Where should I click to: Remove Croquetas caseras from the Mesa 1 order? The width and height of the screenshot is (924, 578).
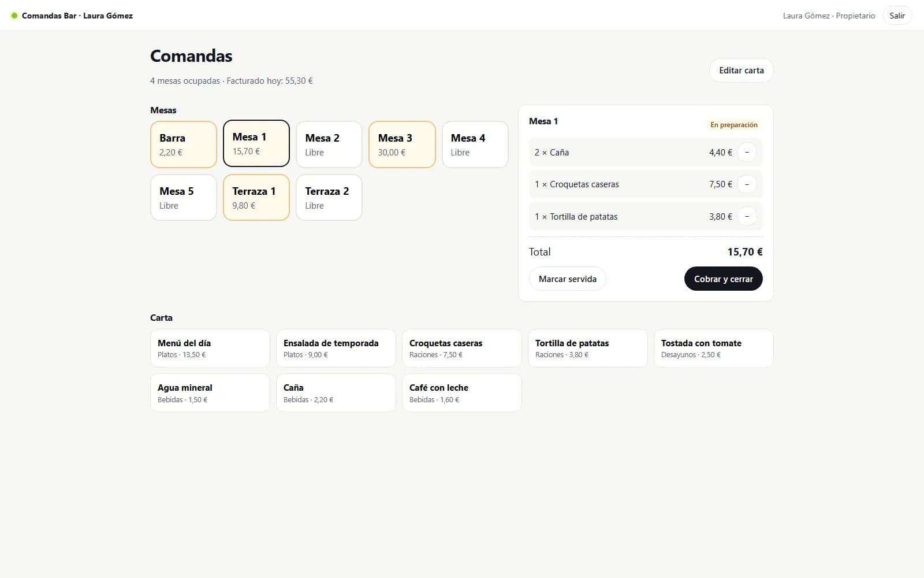(747, 184)
